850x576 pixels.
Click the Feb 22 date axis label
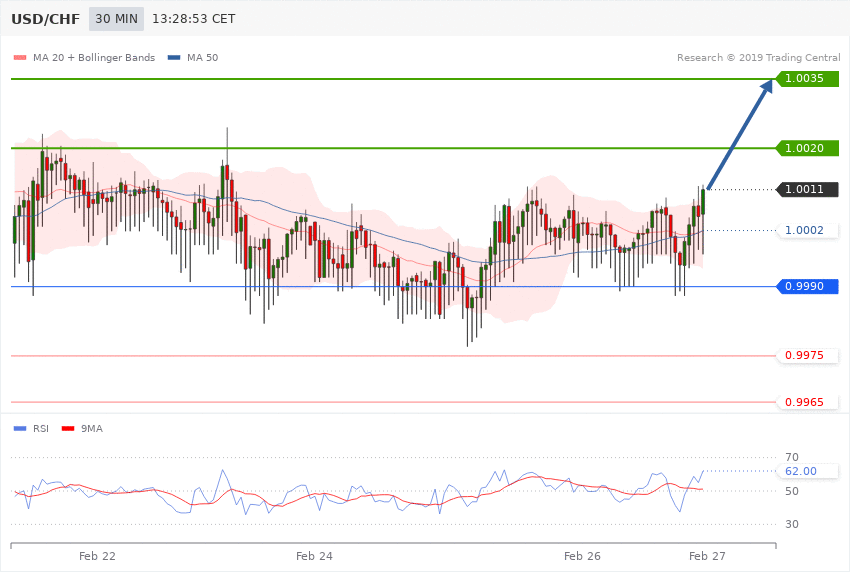coord(97,556)
